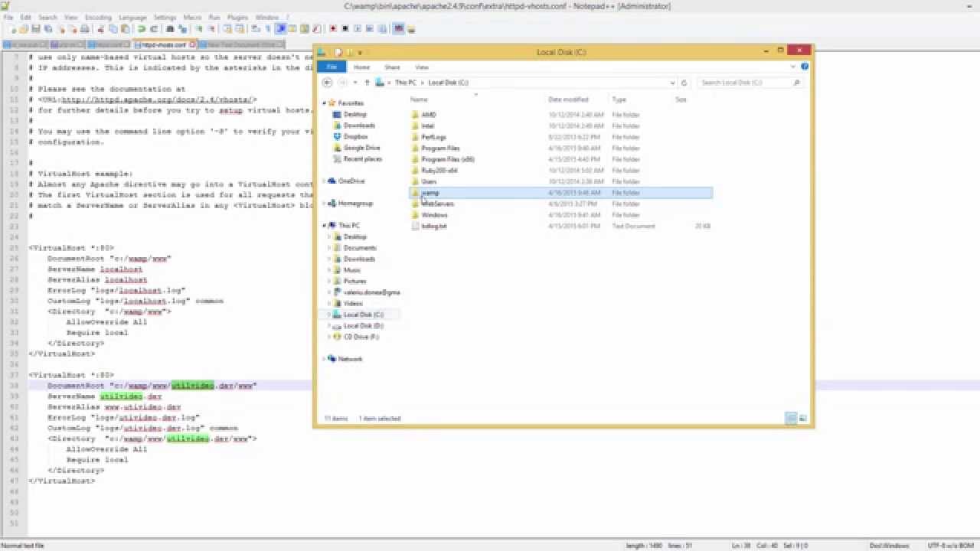The image size is (980, 551).
Task: Open the Plugins menu
Action: coord(238,17)
